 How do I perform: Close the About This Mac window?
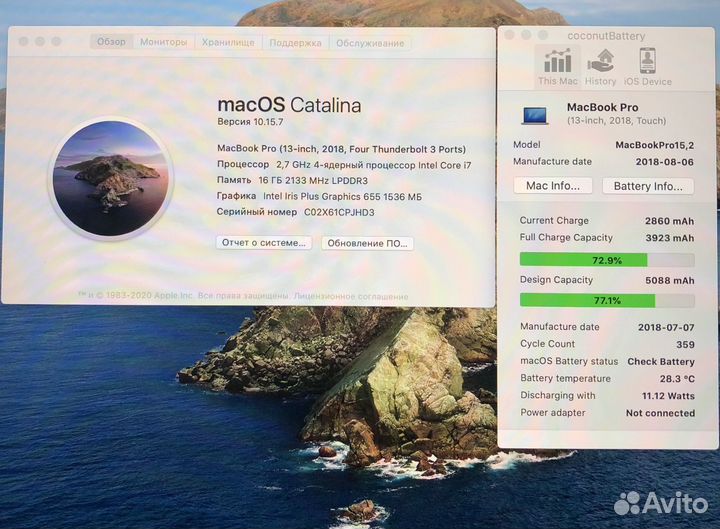(23, 41)
